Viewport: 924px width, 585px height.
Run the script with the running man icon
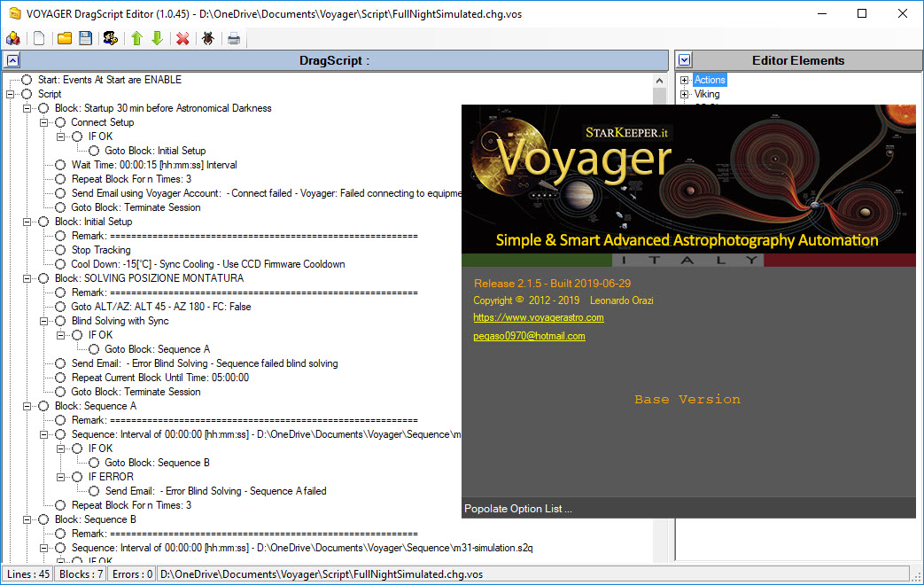108,38
